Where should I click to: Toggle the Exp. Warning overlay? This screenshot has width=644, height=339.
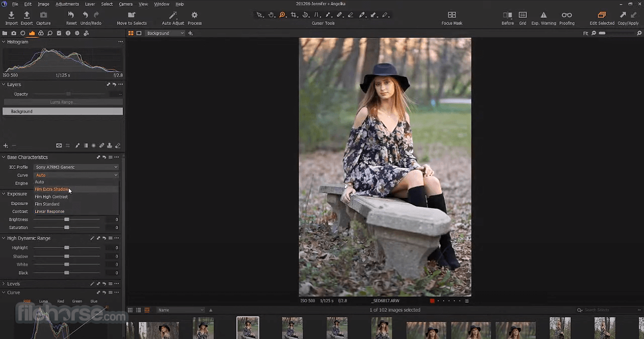coord(543,15)
